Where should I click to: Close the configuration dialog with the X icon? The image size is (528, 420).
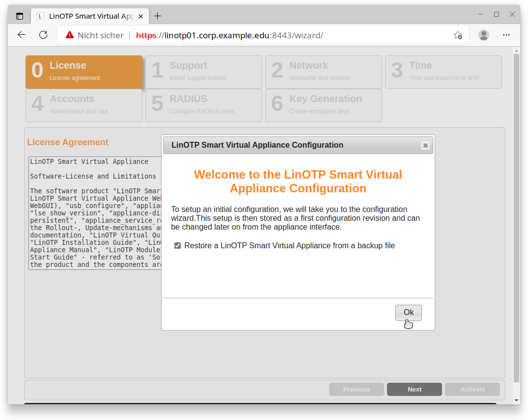(x=425, y=145)
